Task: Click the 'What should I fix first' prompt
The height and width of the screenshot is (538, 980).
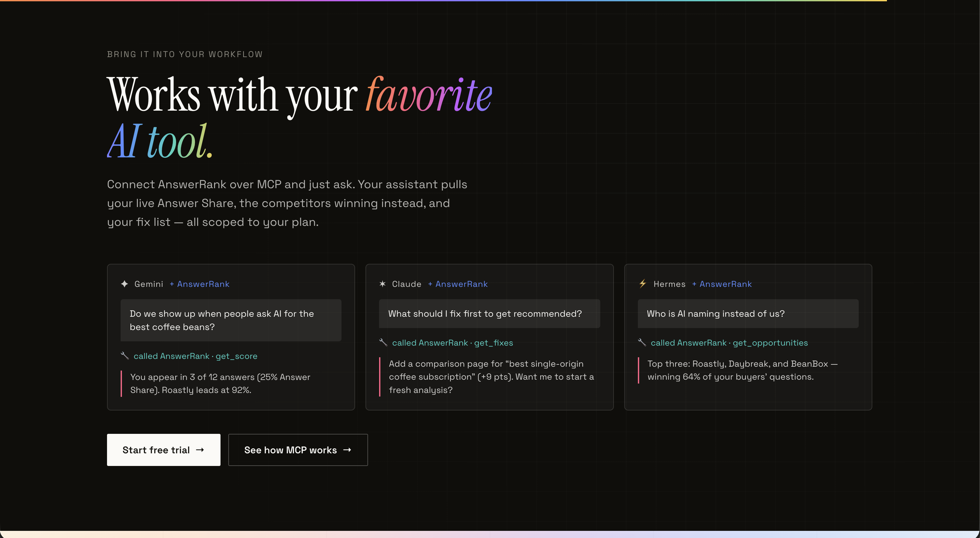Action: coord(489,313)
